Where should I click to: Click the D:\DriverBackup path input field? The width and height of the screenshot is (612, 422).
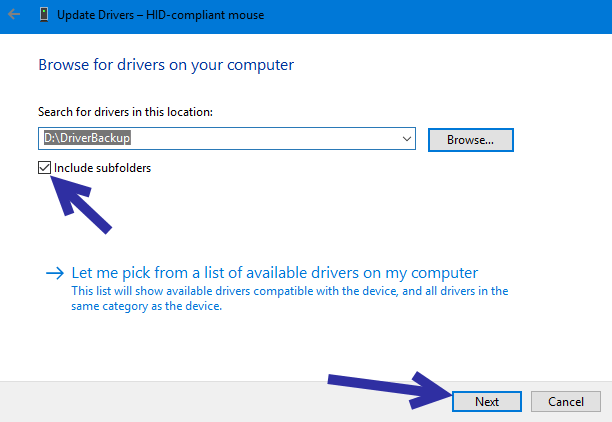point(227,139)
